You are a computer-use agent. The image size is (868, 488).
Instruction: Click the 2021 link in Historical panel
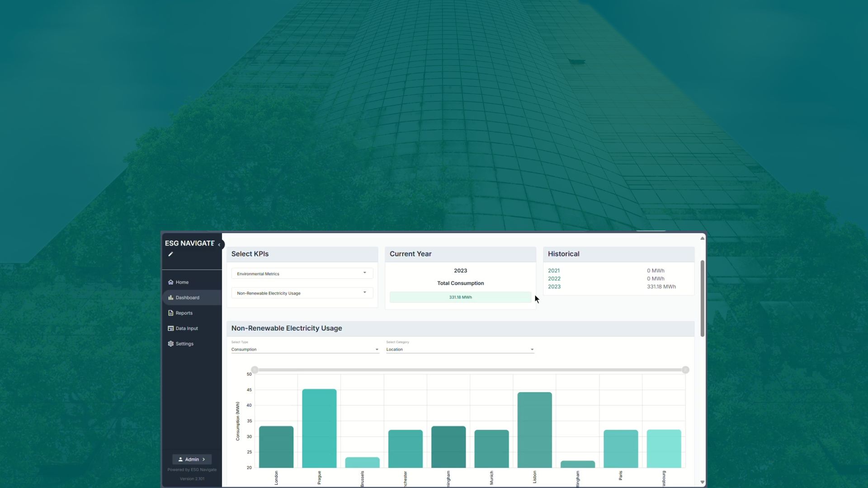[554, 270]
